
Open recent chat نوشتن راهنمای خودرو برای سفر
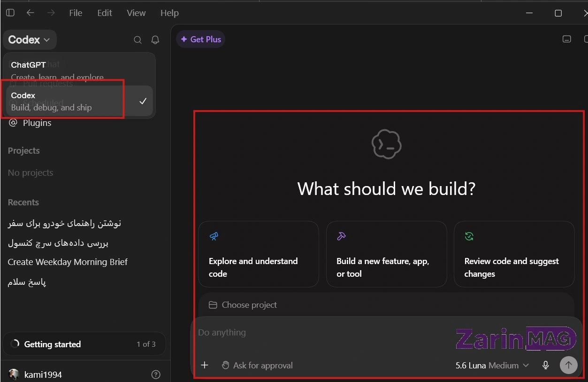click(65, 223)
